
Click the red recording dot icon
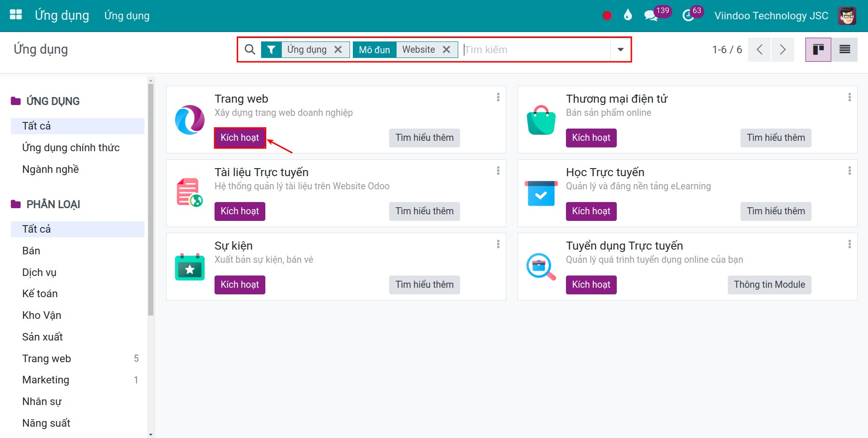click(607, 16)
